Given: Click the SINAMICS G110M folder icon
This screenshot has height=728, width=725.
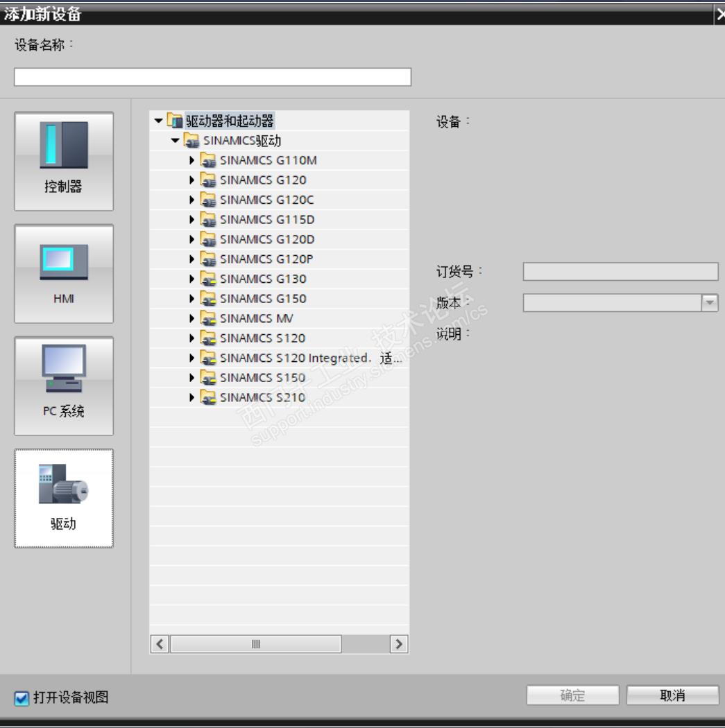Looking at the screenshot, I should (x=208, y=160).
